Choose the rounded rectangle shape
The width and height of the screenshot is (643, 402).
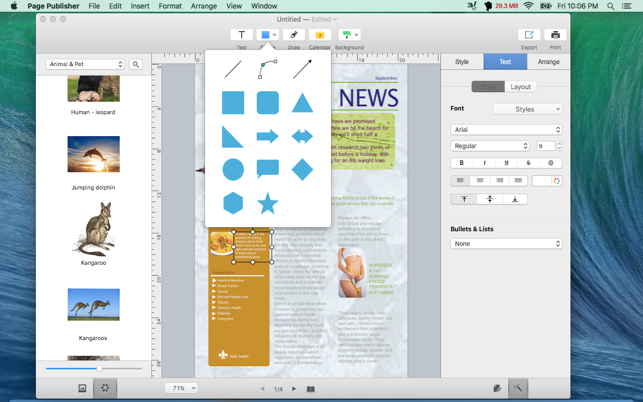coord(267,102)
